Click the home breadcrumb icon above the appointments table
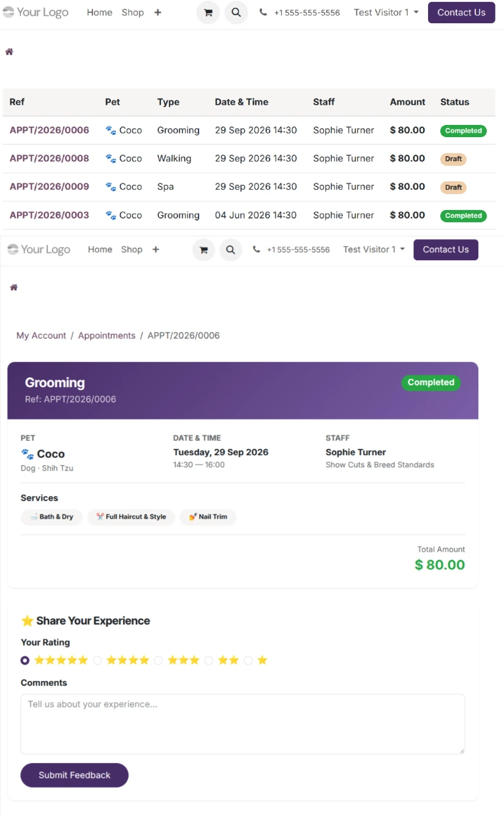This screenshot has height=815, width=504. tap(9, 51)
